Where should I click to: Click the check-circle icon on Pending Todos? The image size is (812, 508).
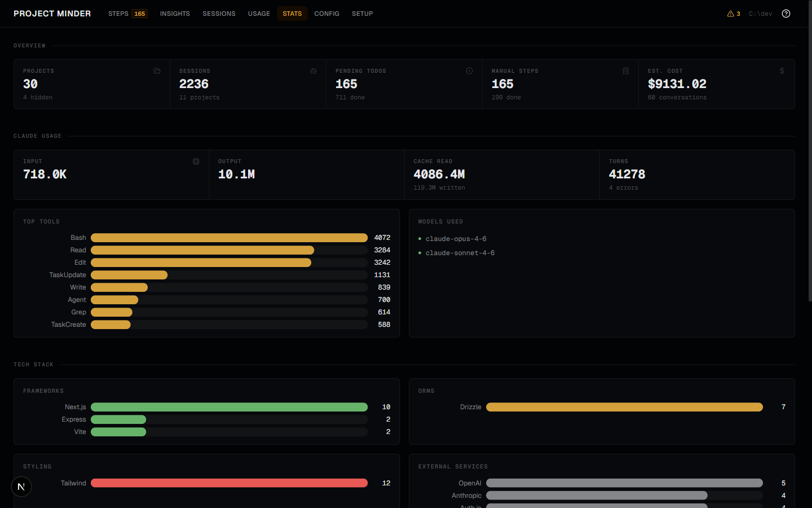(x=469, y=71)
